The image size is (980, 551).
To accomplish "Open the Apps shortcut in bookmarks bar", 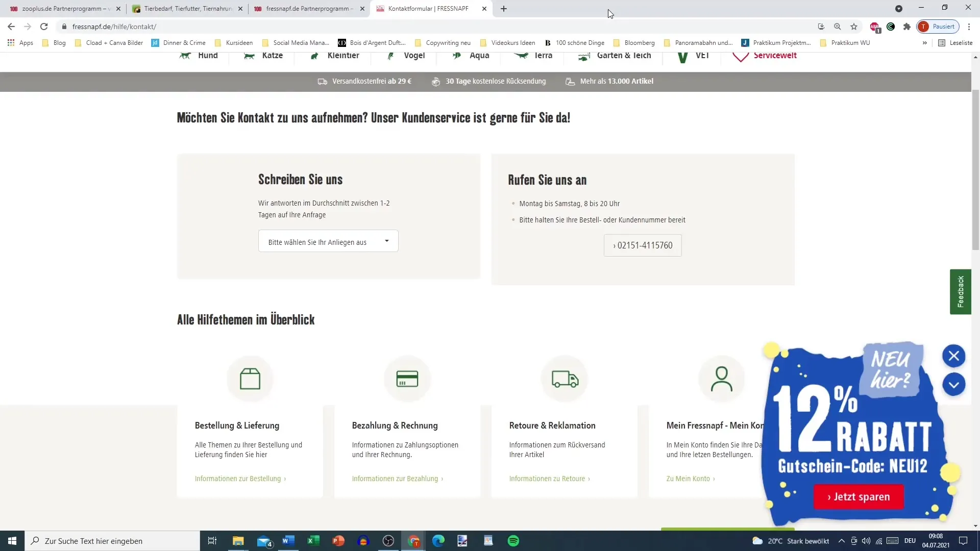I will tap(20, 43).
